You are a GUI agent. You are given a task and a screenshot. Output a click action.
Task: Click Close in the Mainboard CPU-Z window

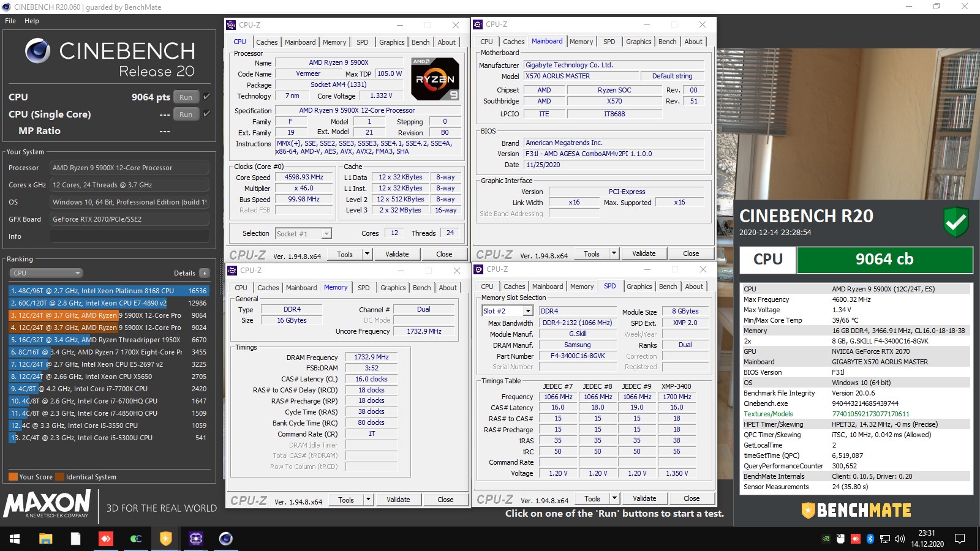click(x=691, y=253)
